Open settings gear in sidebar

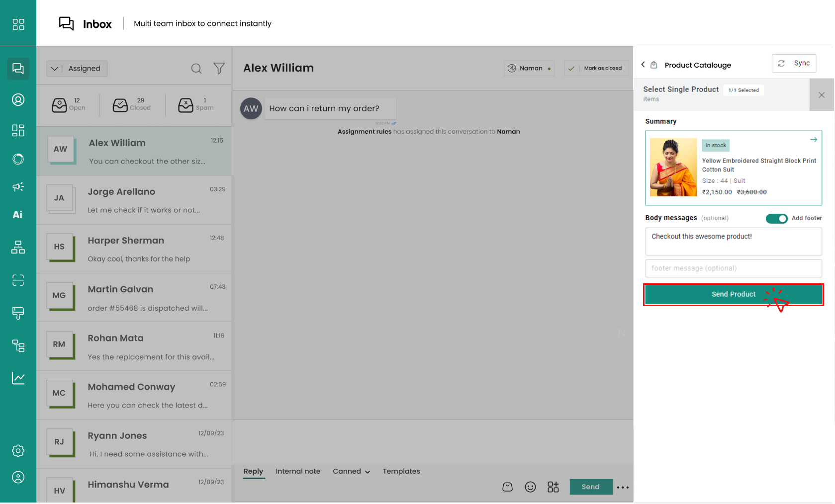click(18, 451)
